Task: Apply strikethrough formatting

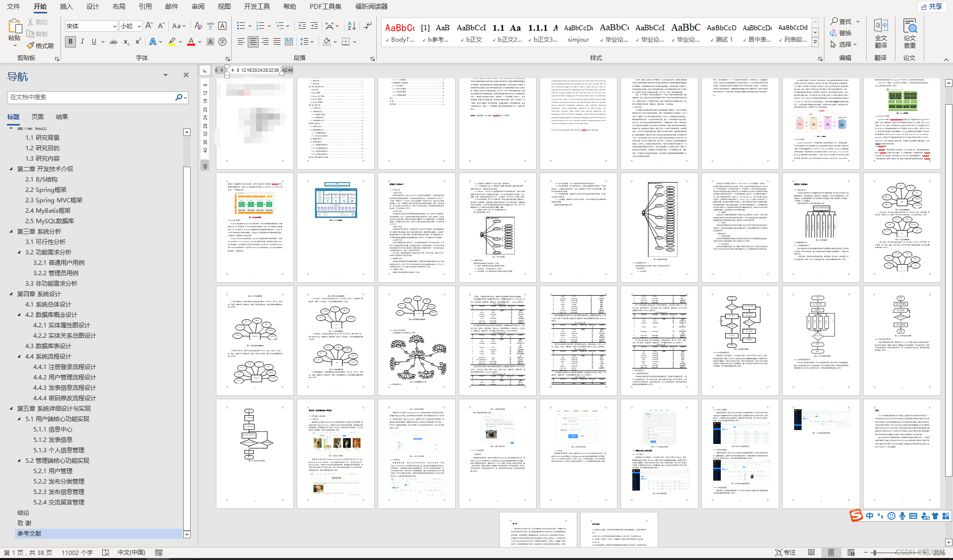Action: tap(113, 42)
